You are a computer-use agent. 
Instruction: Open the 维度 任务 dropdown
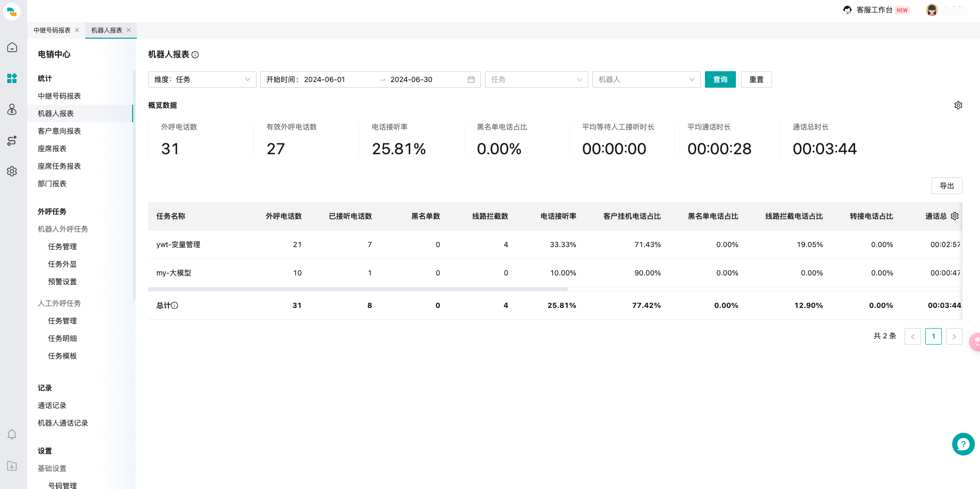coord(202,79)
